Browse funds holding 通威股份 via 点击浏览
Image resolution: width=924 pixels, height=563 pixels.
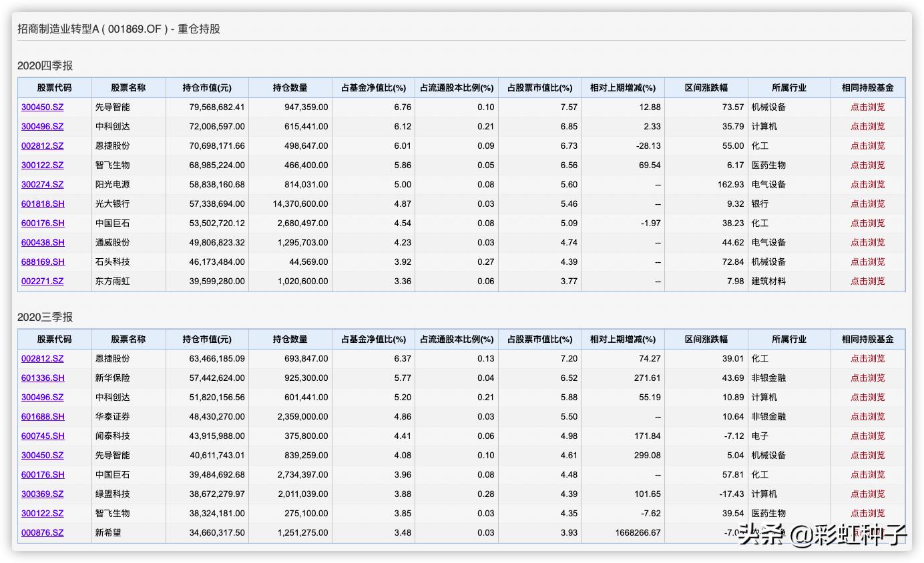click(x=867, y=242)
